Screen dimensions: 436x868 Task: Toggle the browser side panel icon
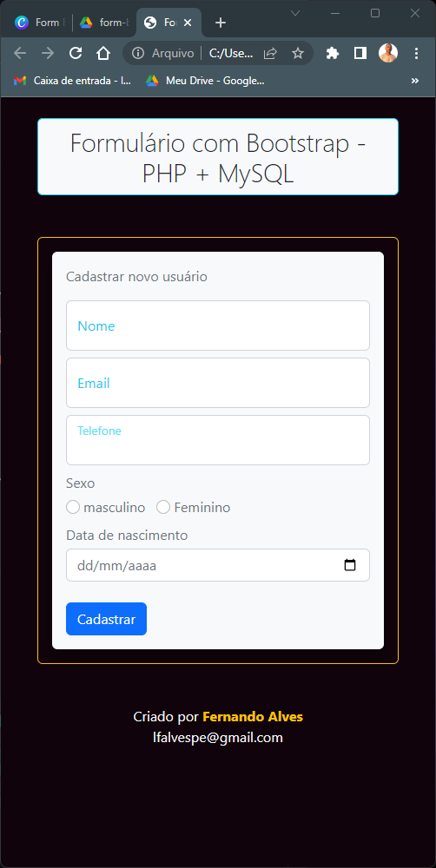point(360,53)
